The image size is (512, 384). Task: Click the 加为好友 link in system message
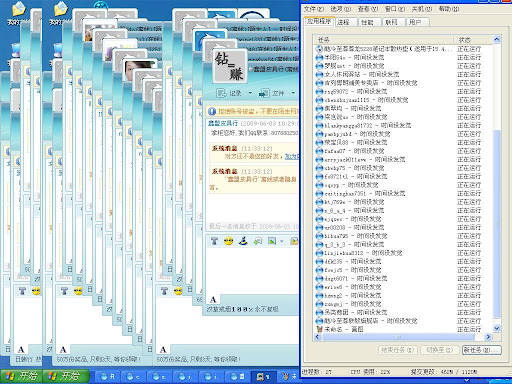pyautogui.click(x=292, y=156)
